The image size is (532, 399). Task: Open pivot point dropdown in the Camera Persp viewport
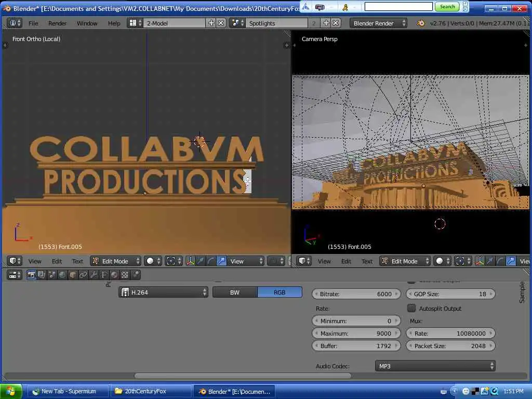(463, 261)
